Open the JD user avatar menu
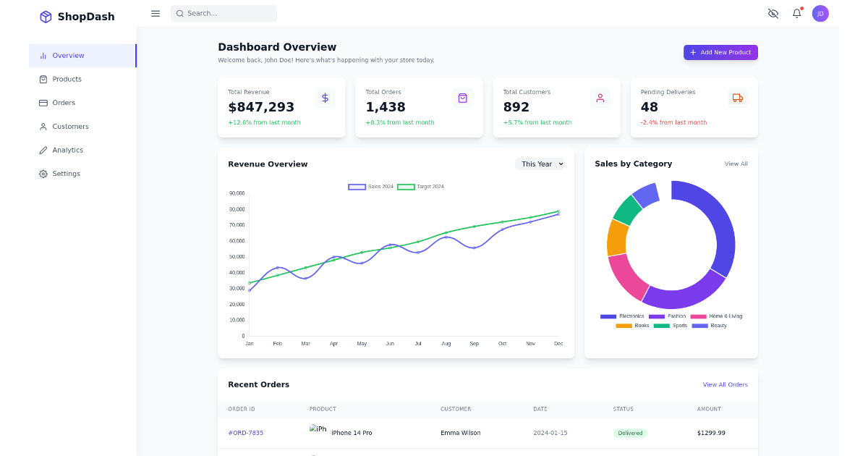868x456 pixels. 820,13
